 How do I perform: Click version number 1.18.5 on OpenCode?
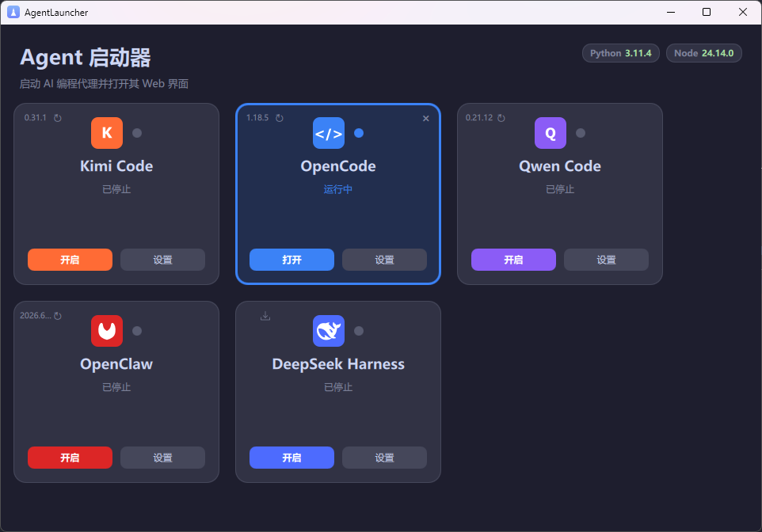click(x=257, y=118)
